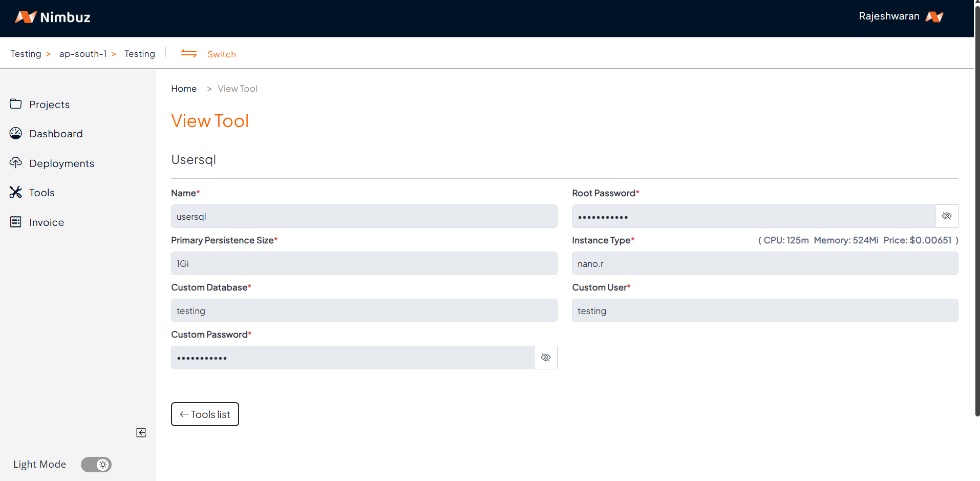Click the first Testing breadcrumb in top bar

[x=26, y=54]
